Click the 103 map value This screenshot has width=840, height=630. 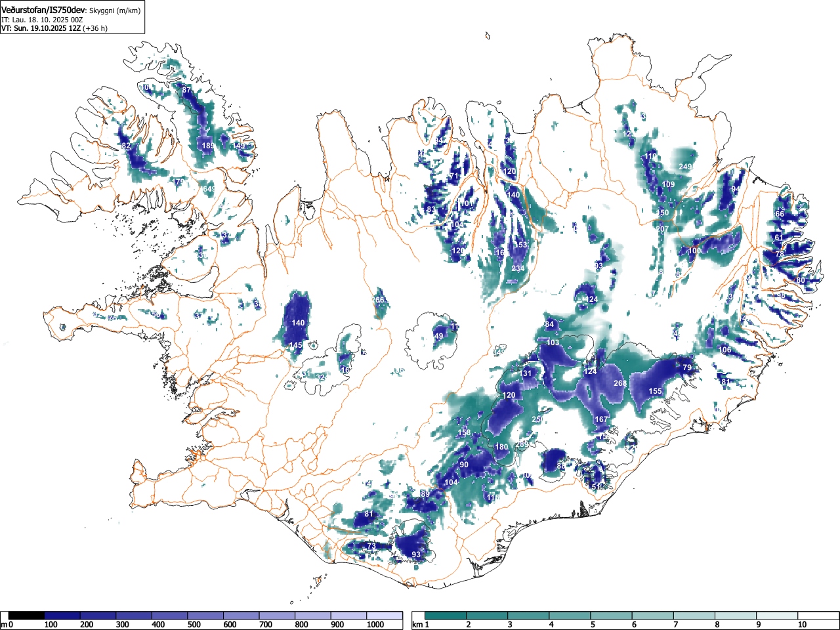(553, 343)
